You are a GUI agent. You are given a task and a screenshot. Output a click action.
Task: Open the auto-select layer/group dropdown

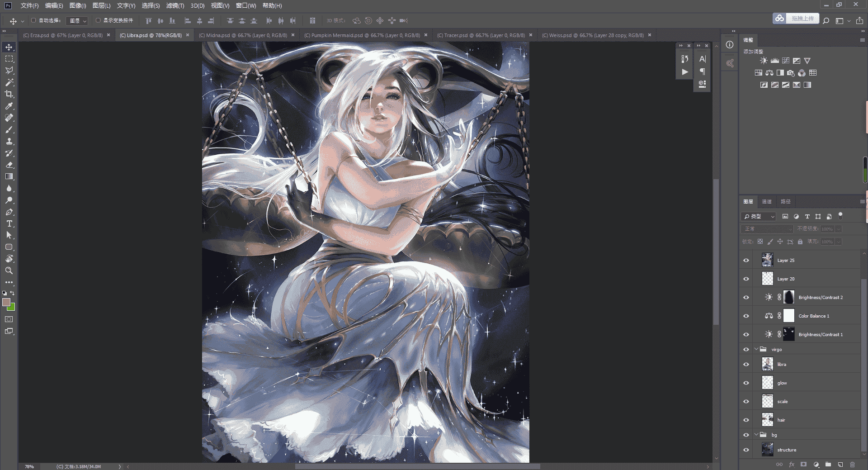coord(77,21)
